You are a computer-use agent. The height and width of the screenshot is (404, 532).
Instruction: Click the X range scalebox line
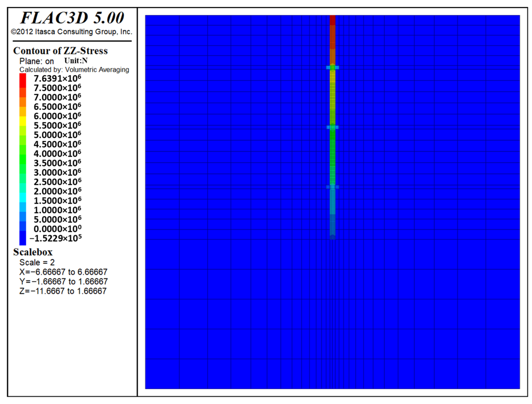click(63, 272)
